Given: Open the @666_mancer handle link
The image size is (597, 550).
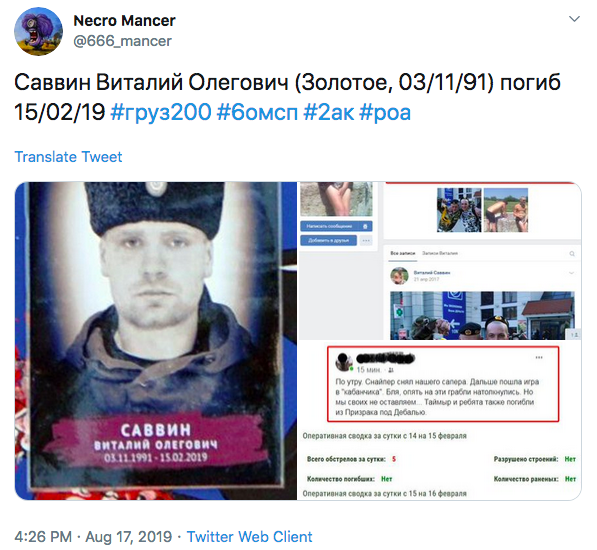Looking at the screenshot, I should pyautogui.click(x=122, y=41).
